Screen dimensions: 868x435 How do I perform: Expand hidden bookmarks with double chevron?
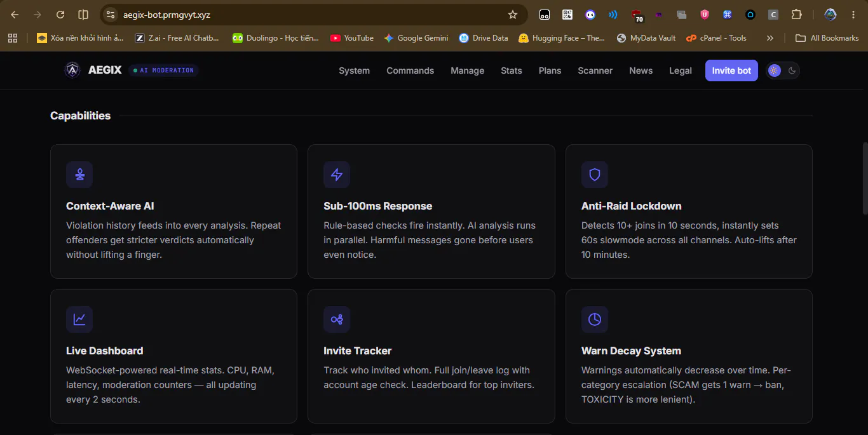tap(770, 38)
